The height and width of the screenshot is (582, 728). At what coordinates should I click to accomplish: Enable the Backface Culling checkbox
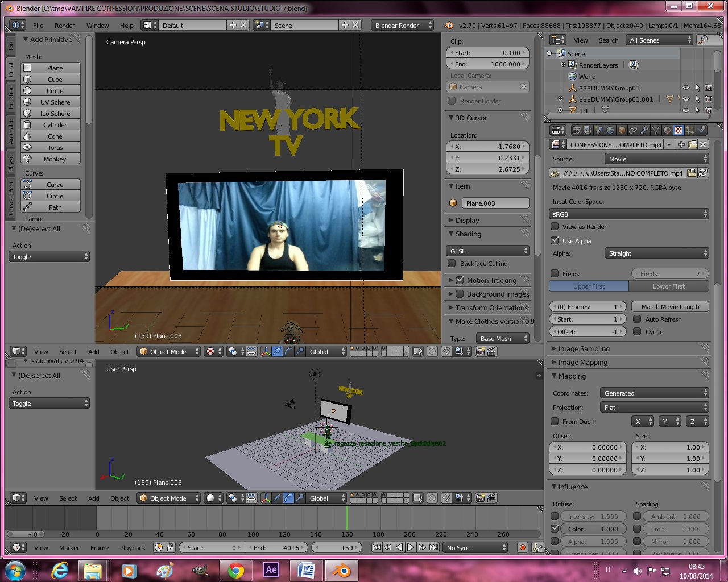point(452,263)
